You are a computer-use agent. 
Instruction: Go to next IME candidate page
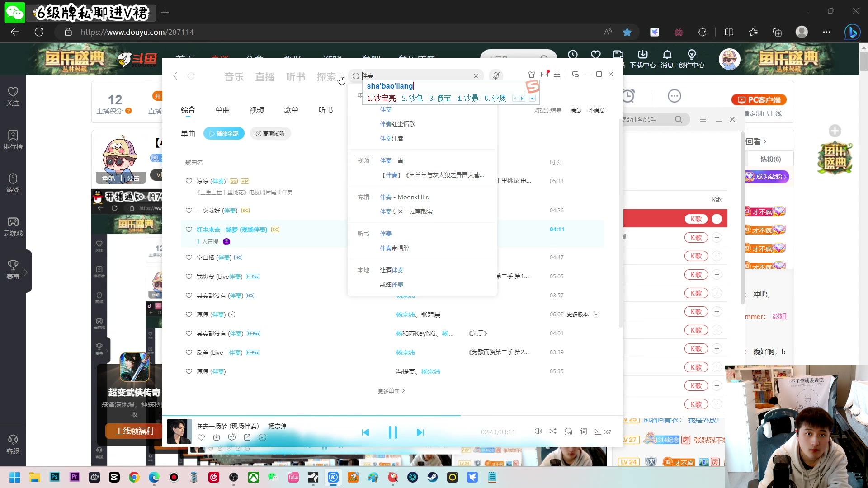(x=522, y=99)
